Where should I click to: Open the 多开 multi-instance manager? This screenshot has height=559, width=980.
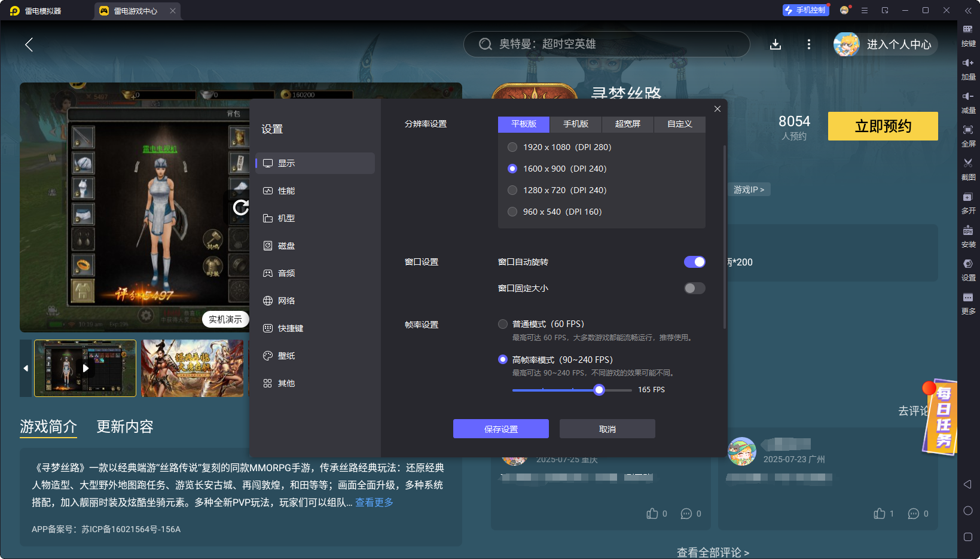[969, 203]
